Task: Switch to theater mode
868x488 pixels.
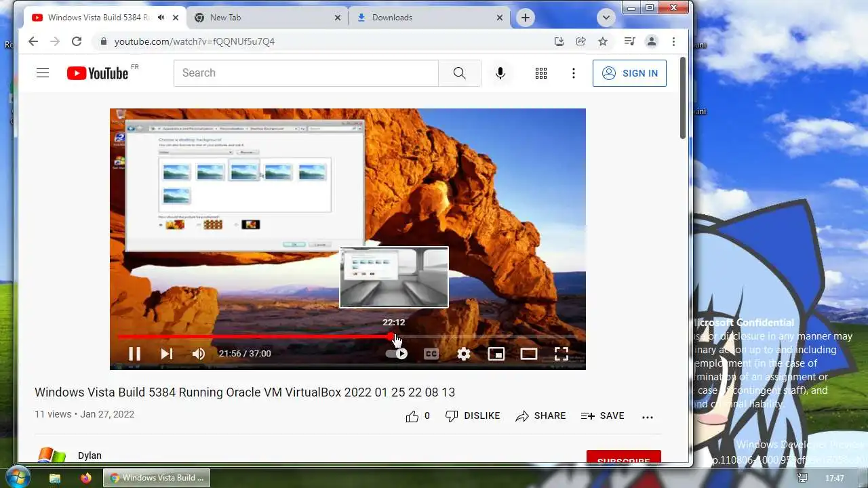Action: (x=529, y=353)
